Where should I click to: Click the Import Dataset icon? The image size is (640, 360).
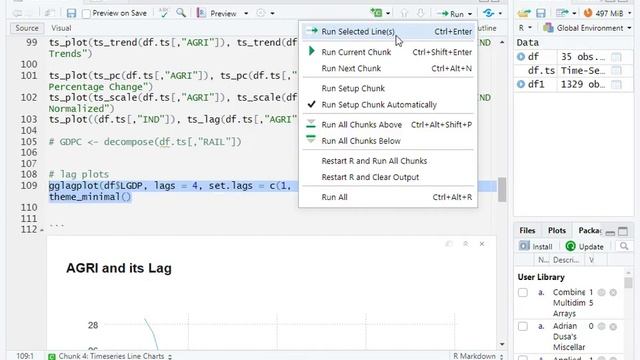point(562,13)
